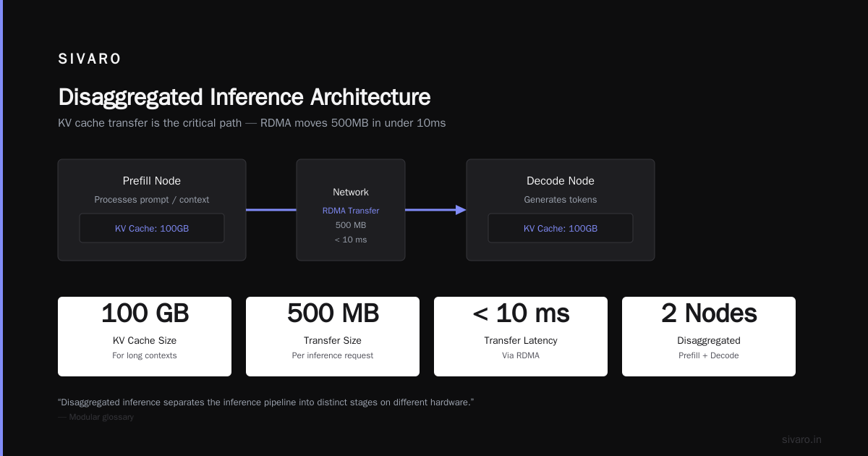868x456 pixels.
Task: Click the sivaro.in footer link
Action: click(x=801, y=439)
